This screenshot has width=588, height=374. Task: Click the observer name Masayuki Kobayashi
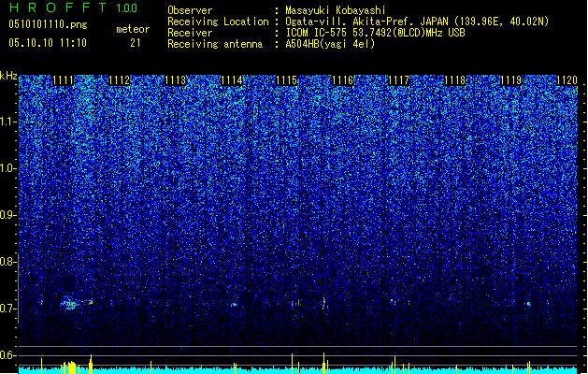(x=336, y=10)
